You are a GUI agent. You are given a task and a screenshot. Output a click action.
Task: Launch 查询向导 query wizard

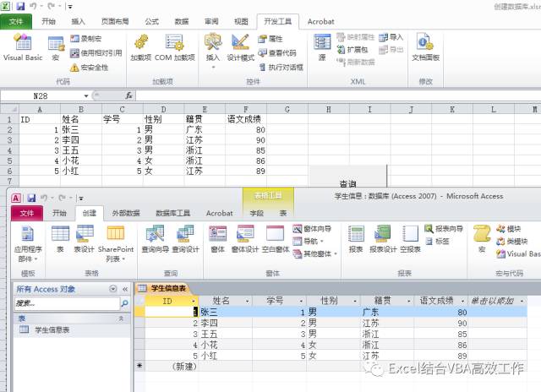coord(156,239)
